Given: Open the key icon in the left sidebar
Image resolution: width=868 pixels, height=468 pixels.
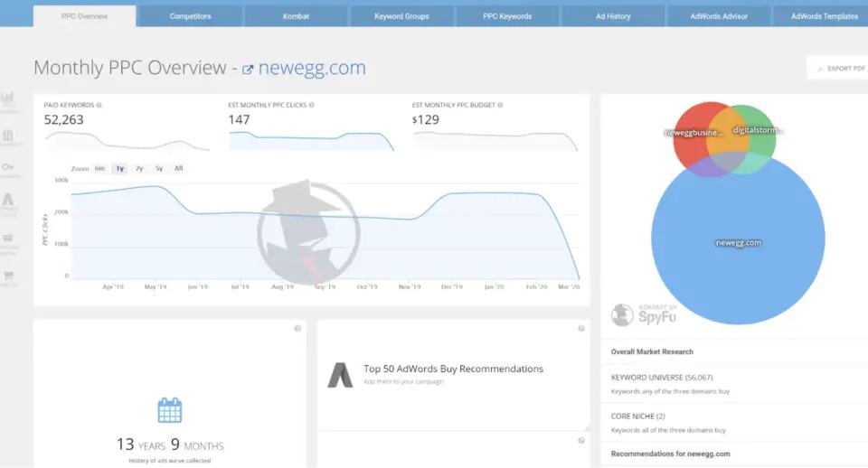Looking at the screenshot, I should tap(8, 166).
